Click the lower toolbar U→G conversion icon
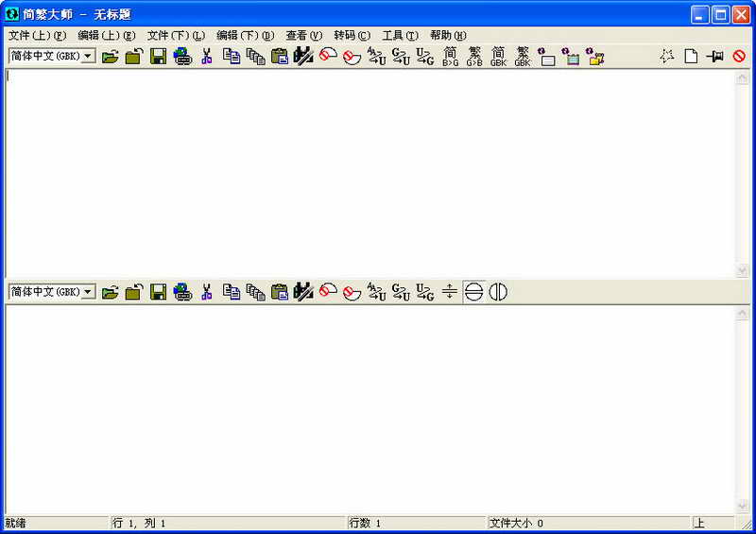Image resolution: width=756 pixels, height=534 pixels. click(x=424, y=292)
